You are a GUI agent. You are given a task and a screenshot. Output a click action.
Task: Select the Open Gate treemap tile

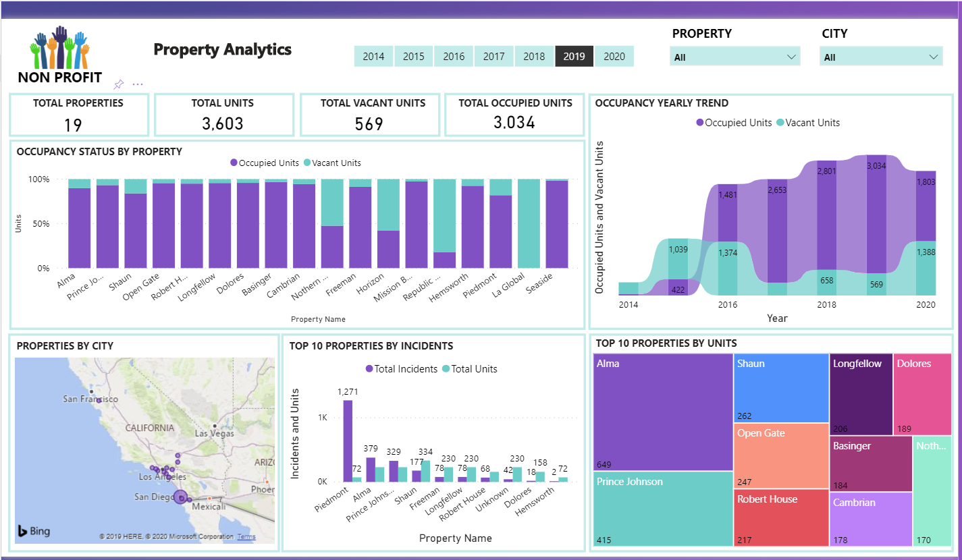coord(781,456)
